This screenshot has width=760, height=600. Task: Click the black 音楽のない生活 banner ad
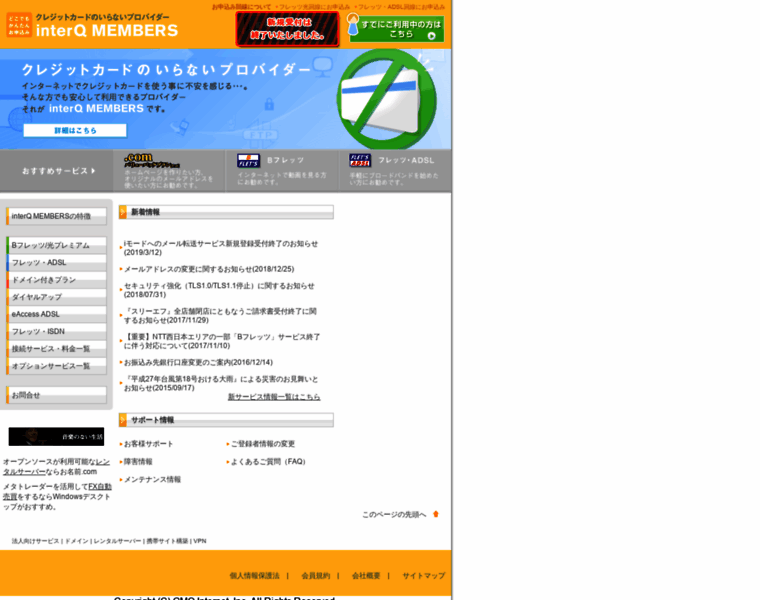(x=56, y=437)
